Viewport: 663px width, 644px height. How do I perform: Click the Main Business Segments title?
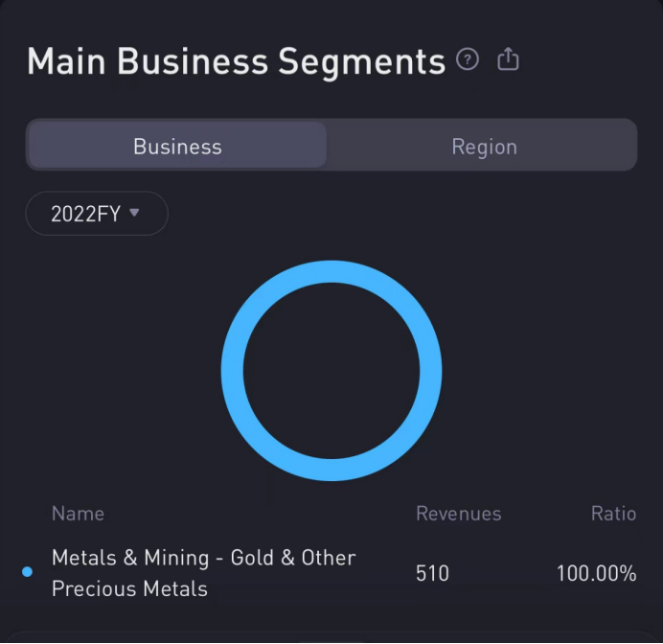click(x=236, y=61)
